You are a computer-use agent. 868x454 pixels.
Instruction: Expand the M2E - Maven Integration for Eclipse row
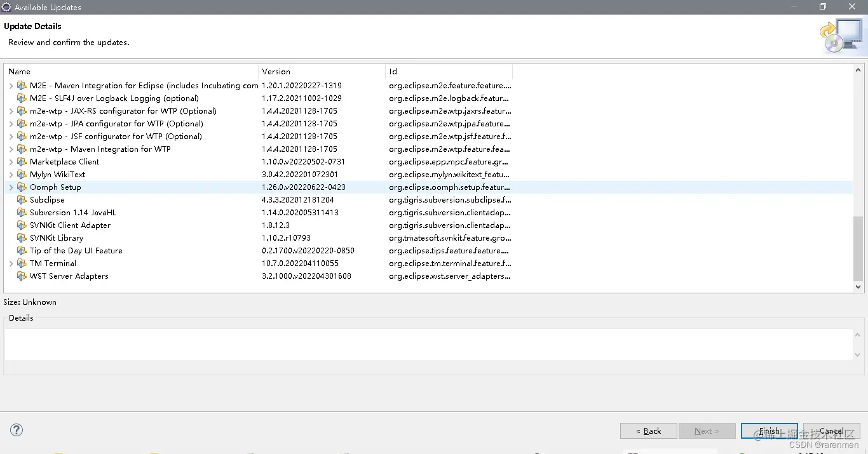11,86
